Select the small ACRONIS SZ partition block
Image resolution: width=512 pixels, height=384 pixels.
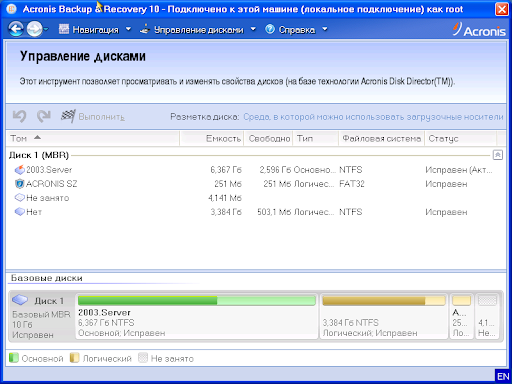point(461,316)
